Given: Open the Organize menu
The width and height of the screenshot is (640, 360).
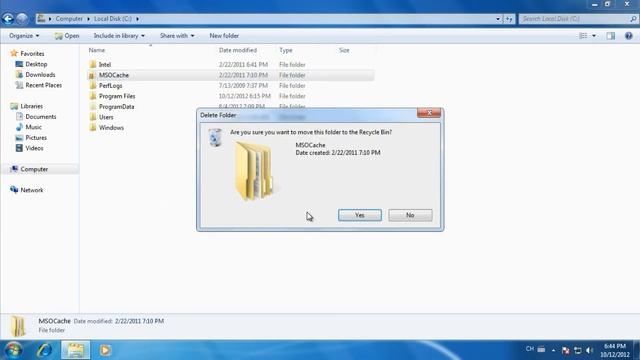Looking at the screenshot, I should click(x=24, y=36).
